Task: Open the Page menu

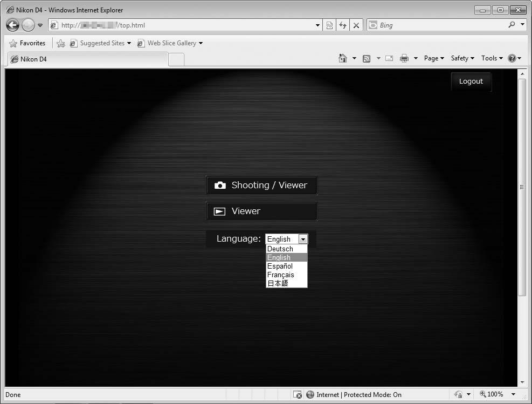Action: click(x=434, y=58)
